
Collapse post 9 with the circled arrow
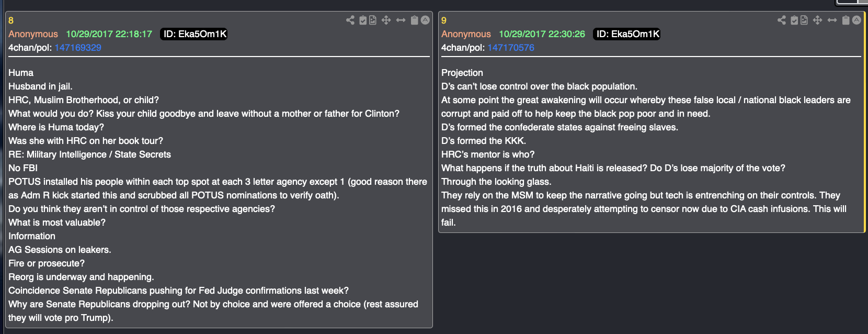click(856, 20)
